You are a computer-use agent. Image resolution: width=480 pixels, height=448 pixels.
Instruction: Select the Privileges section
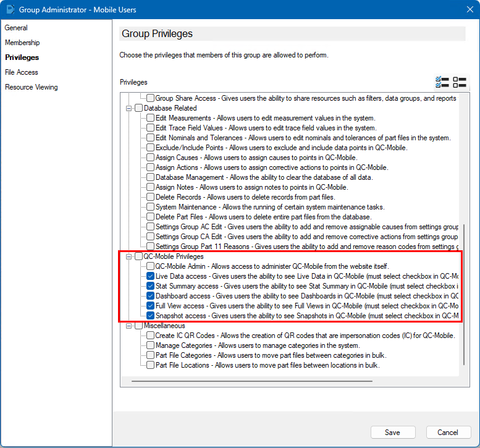pyautogui.click(x=22, y=57)
